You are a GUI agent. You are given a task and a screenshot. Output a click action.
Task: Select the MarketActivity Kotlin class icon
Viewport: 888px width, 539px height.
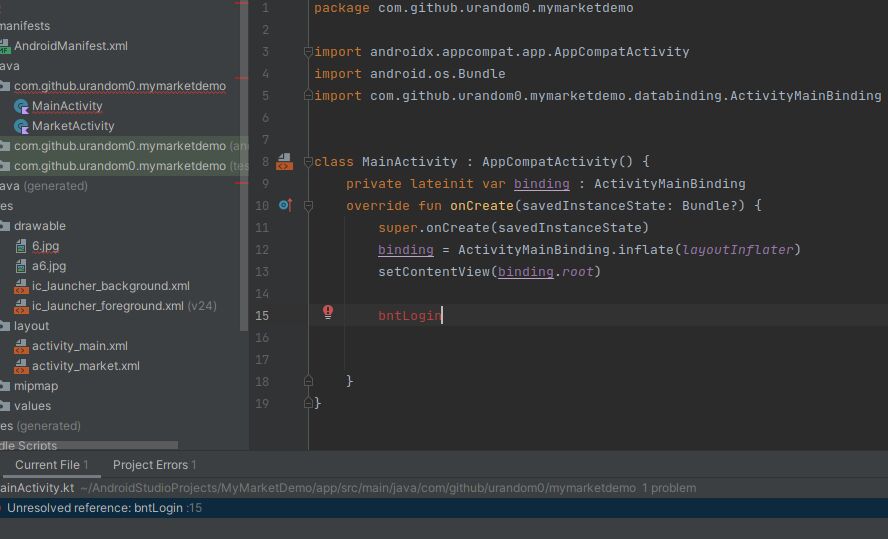[21, 126]
